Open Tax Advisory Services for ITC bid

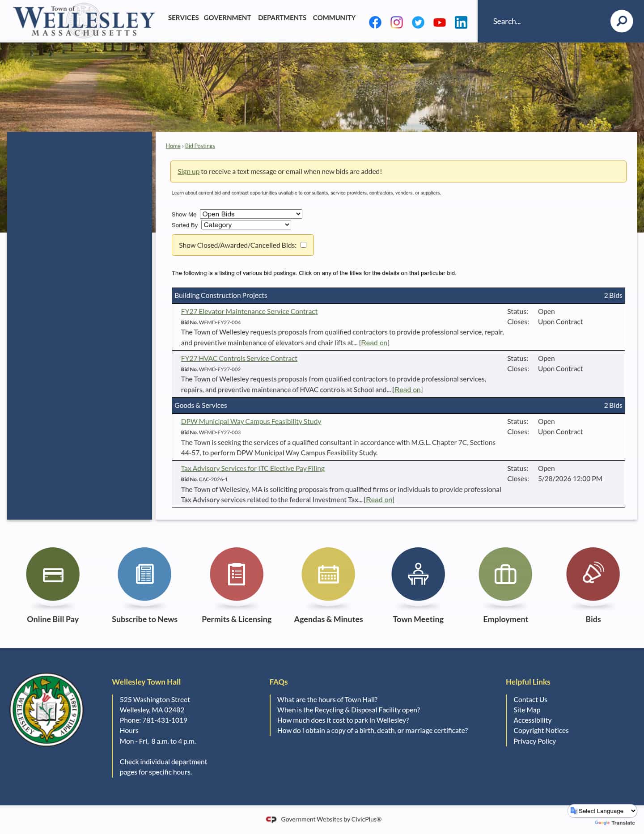[x=253, y=469]
